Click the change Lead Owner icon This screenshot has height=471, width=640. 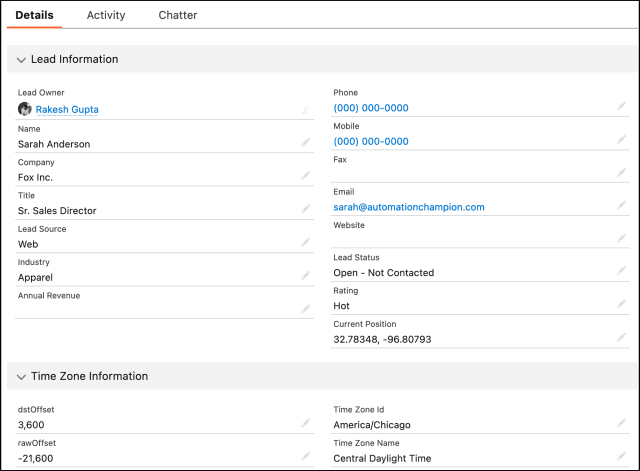(x=306, y=109)
